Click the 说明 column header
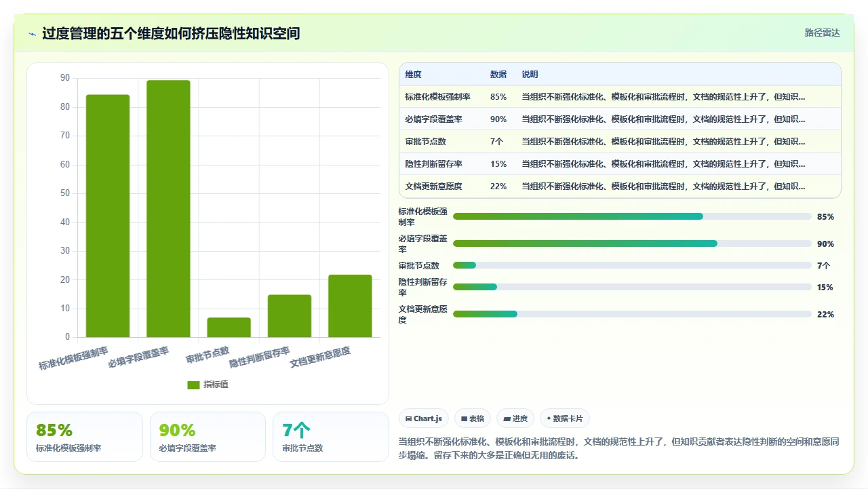Viewport: 868px width, 489px height. point(530,75)
